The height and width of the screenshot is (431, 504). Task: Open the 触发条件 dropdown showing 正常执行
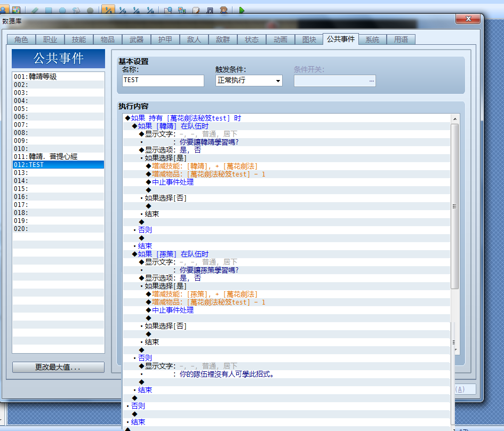[249, 81]
